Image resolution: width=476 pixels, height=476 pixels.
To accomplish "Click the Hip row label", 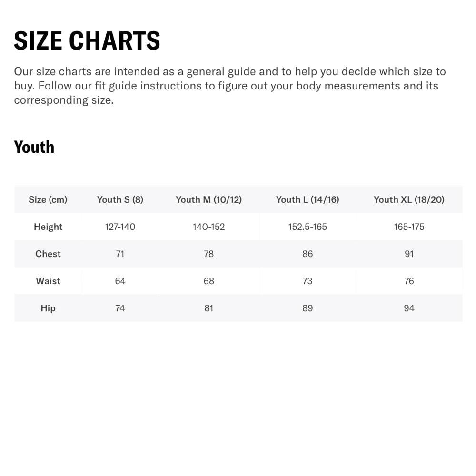I will click(x=48, y=308).
